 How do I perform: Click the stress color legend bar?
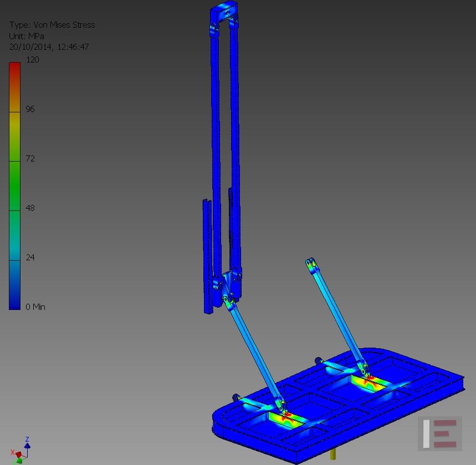[14, 186]
